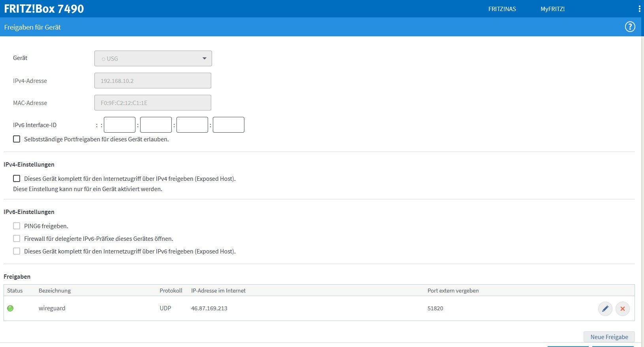Click the IPv6-Einstellungen section heading

tap(29, 212)
